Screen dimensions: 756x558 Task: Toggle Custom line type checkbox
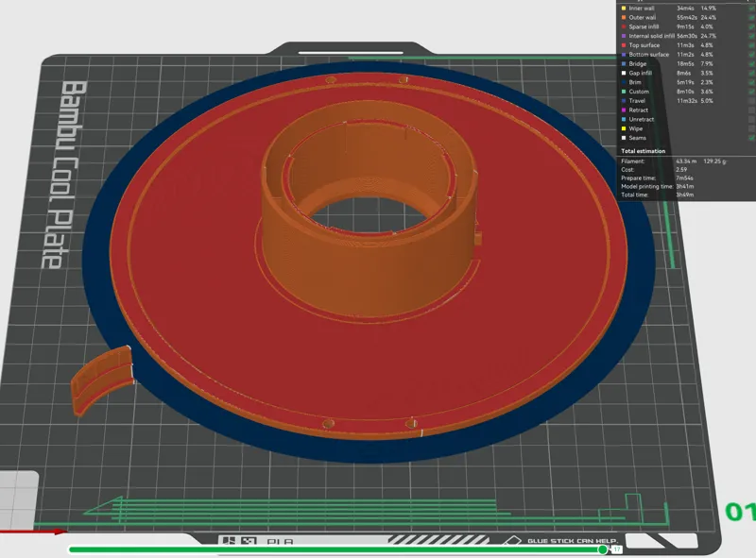point(752,92)
